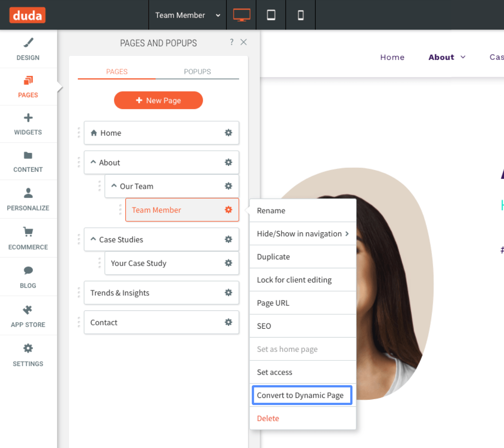
Task: Close the Pages and Popups panel
Action: (x=243, y=42)
